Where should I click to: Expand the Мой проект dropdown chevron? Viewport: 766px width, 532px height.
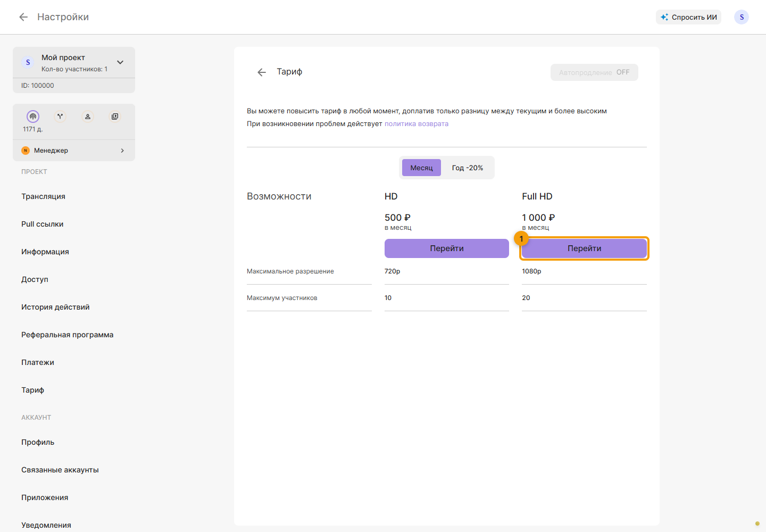(x=120, y=62)
